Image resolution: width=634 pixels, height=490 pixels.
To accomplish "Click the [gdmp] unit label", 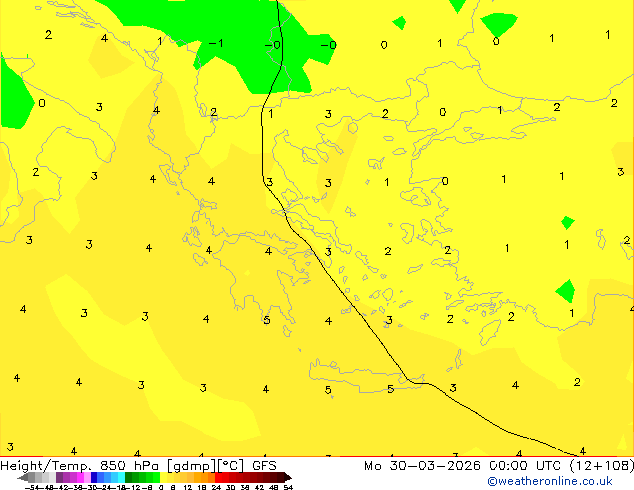I will [192, 466].
